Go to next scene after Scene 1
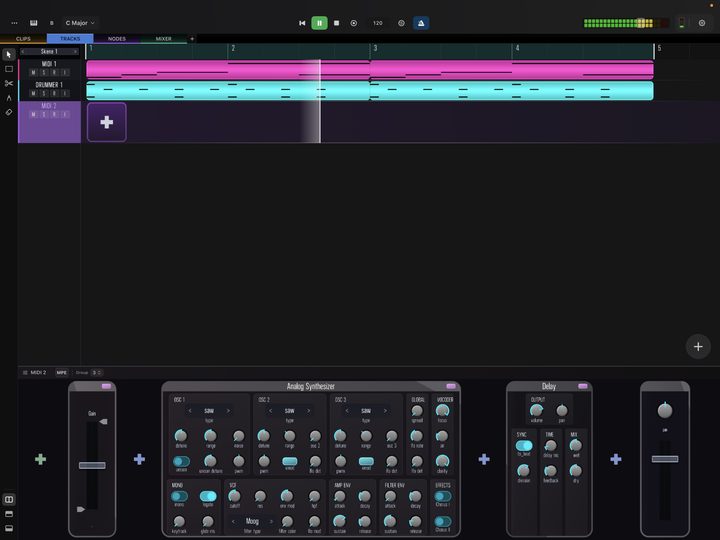720x540 pixels. pyautogui.click(x=75, y=51)
